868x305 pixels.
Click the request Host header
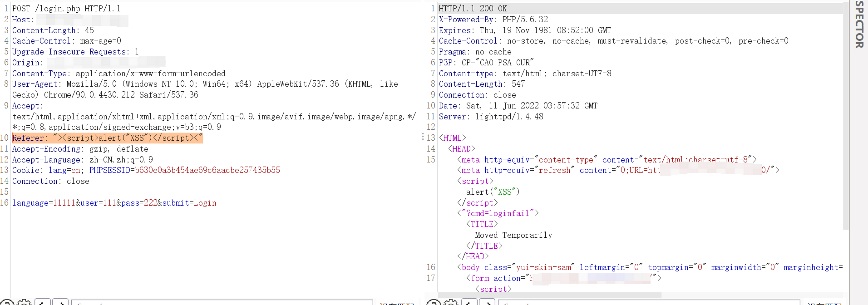click(70, 20)
